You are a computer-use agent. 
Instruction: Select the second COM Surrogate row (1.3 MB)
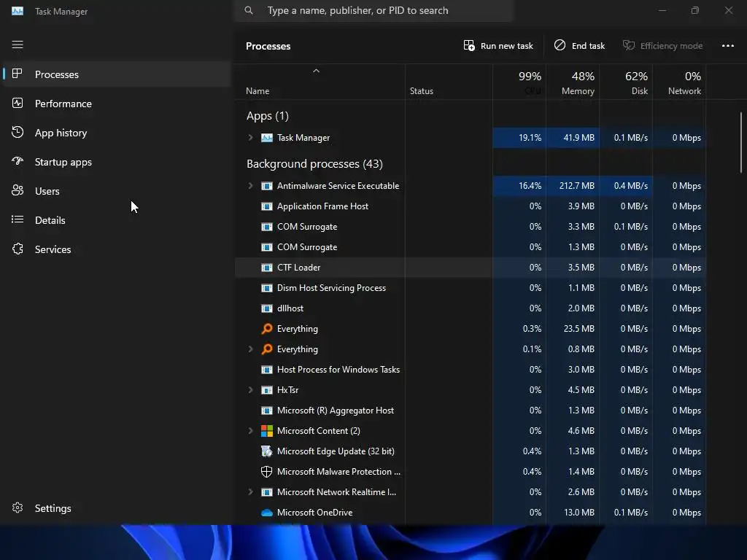(471, 247)
